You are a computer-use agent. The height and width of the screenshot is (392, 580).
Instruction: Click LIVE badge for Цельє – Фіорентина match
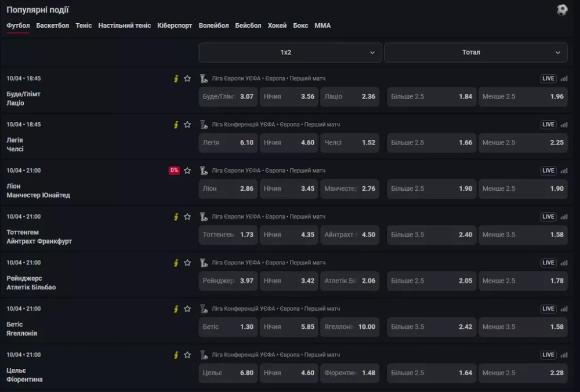pos(548,355)
